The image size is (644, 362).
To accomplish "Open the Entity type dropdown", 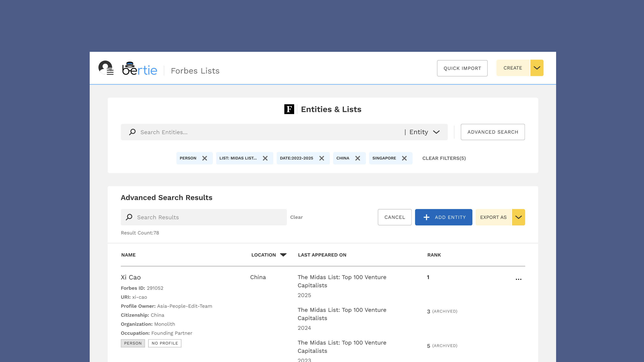I will (x=424, y=132).
